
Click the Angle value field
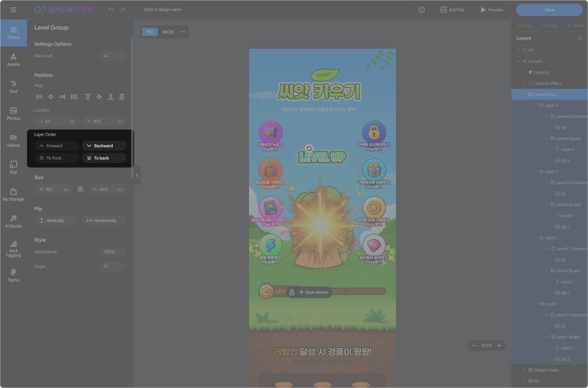click(113, 266)
